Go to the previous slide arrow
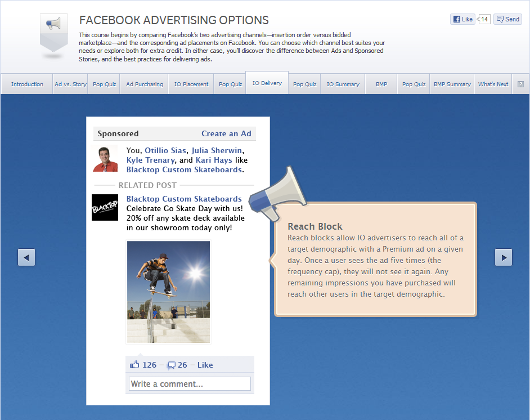The height and width of the screenshot is (420, 530). point(26,257)
